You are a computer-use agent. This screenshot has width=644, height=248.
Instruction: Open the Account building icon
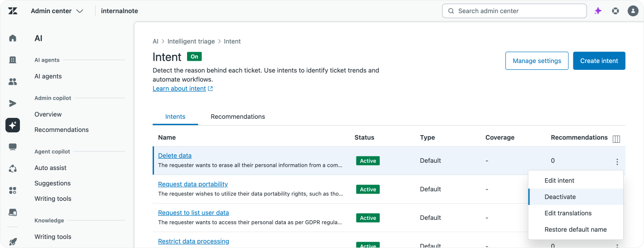click(x=13, y=60)
